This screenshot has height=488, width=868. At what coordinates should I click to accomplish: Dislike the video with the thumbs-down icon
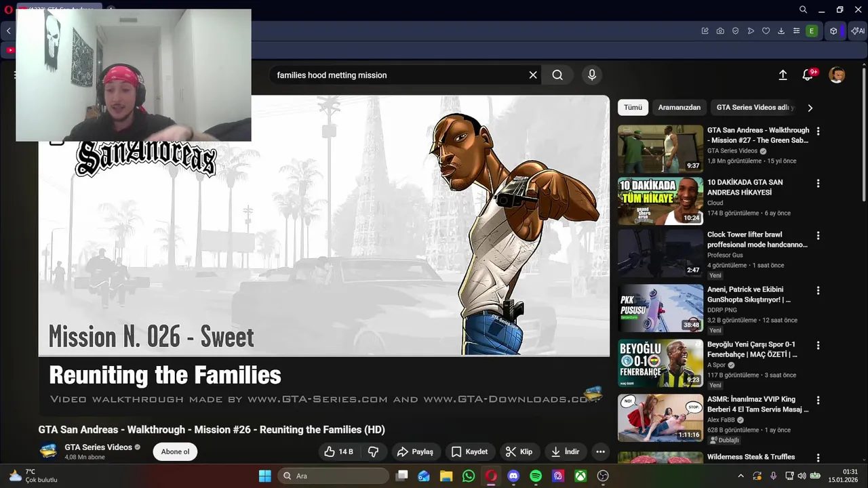coord(373,451)
